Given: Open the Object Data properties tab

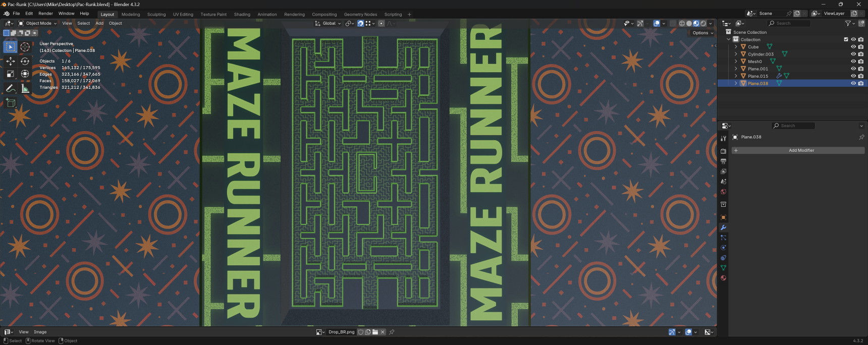Looking at the screenshot, I should [x=723, y=268].
